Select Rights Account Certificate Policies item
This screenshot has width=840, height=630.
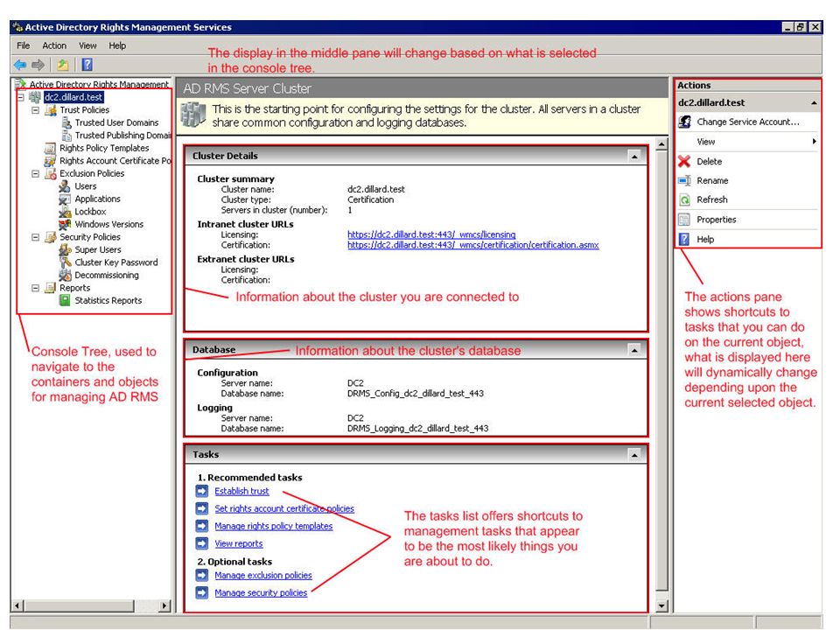click(115, 161)
